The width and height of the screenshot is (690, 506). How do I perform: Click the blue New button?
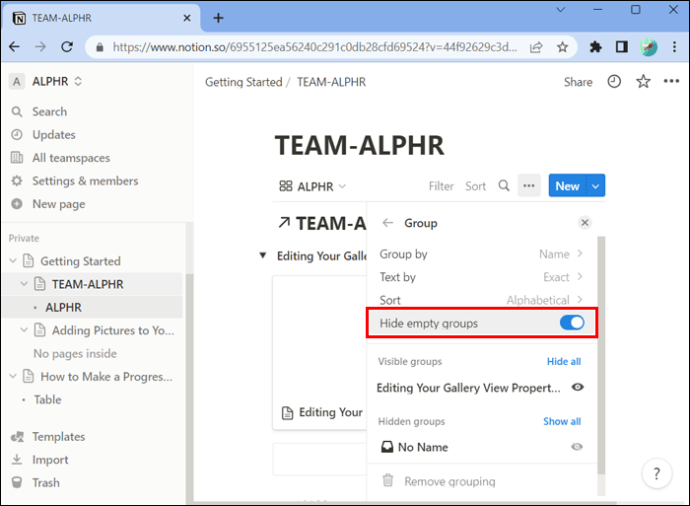(567, 186)
